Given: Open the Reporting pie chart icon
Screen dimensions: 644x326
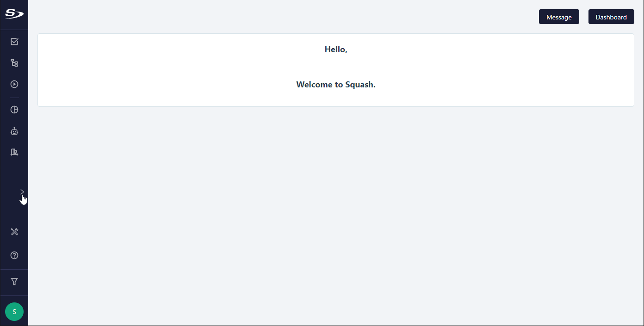Looking at the screenshot, I should tap(14, 110).
